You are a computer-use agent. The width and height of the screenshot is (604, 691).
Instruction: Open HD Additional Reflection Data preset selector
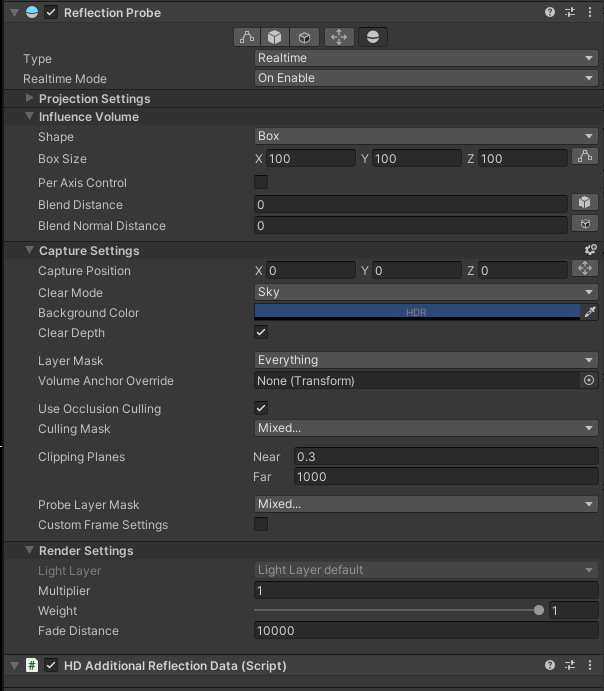point(570,665)
